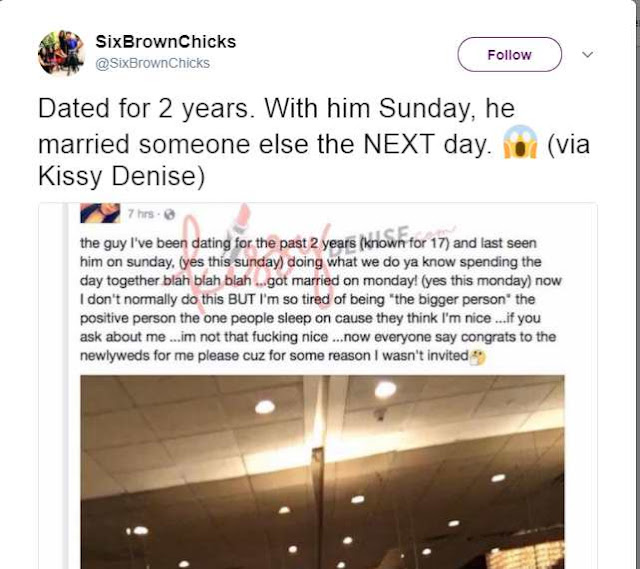Open the @SixBrownChicks handle link

[152, 63]
